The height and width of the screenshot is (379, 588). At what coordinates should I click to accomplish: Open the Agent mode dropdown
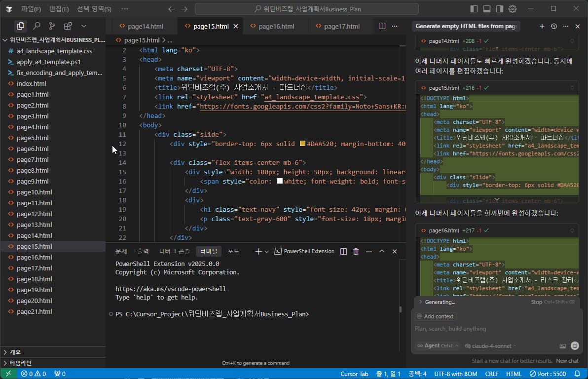click(438, 345)
